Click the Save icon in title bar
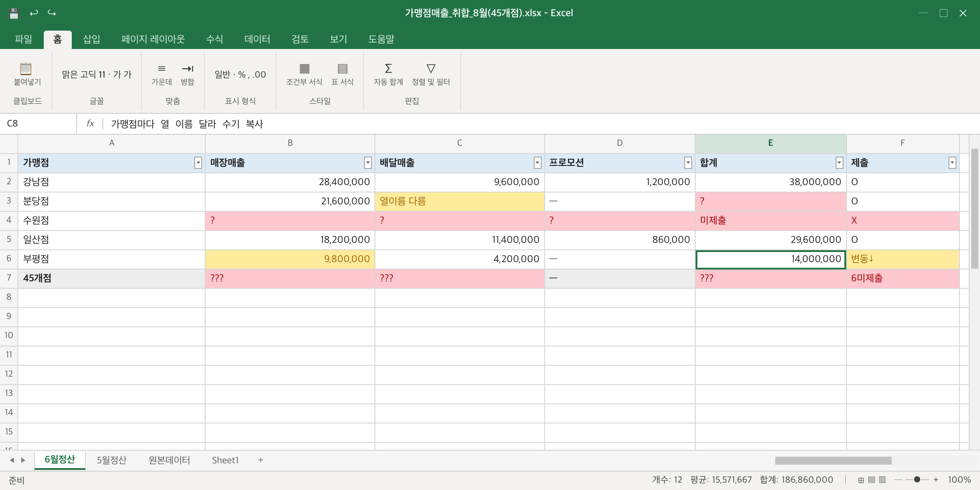The width and height of the screenshot is (980, 490). point(14,13)
